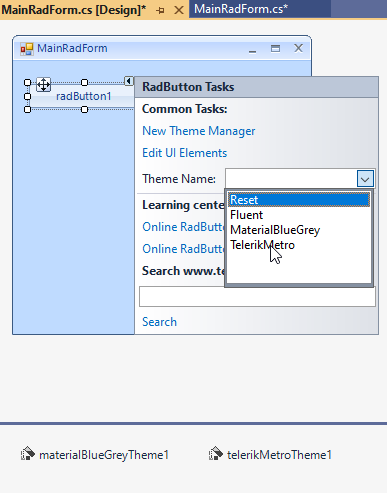
Task: Open the New Theme Manager link
Action: (x=199, y=131)
